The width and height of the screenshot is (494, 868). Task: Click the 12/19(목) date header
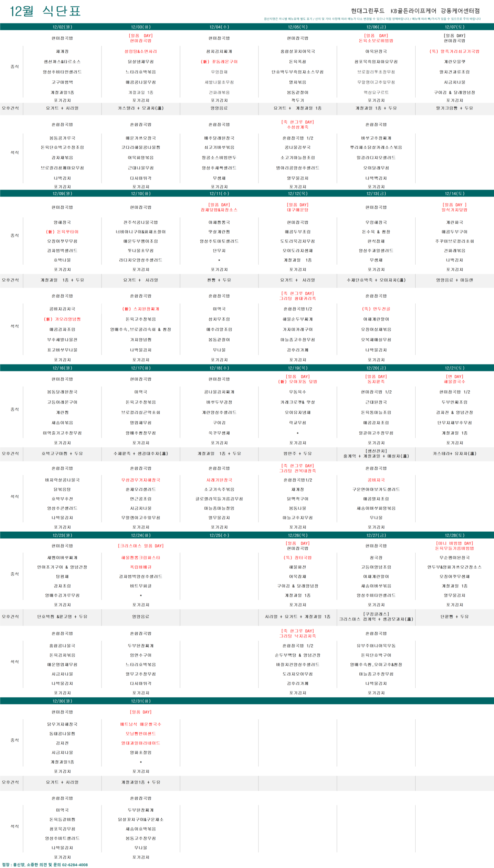298,368
